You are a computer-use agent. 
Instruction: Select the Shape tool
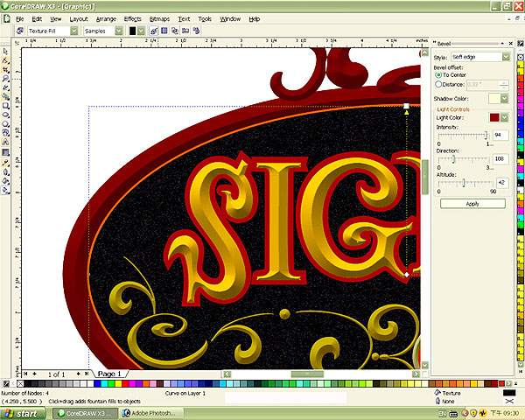point(5,60)
